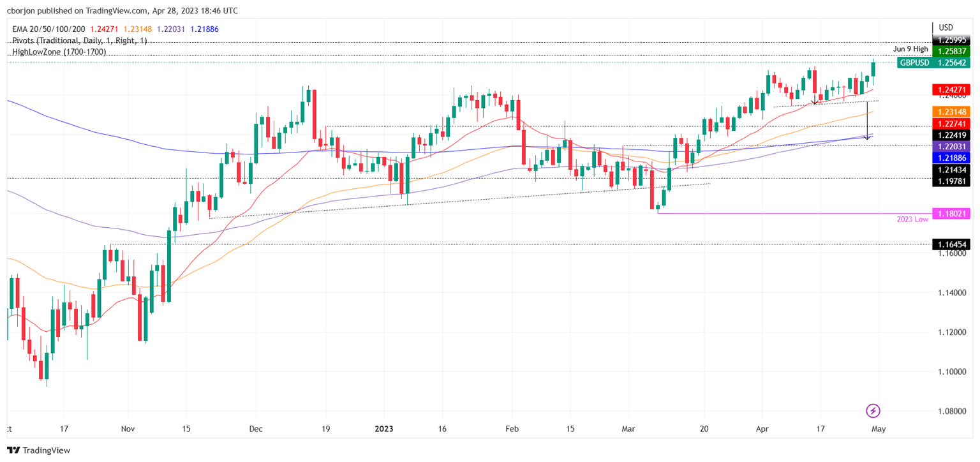980x462 pixels.
Task: Click the May label on the time axis
Action: click(x=879, y=429)
